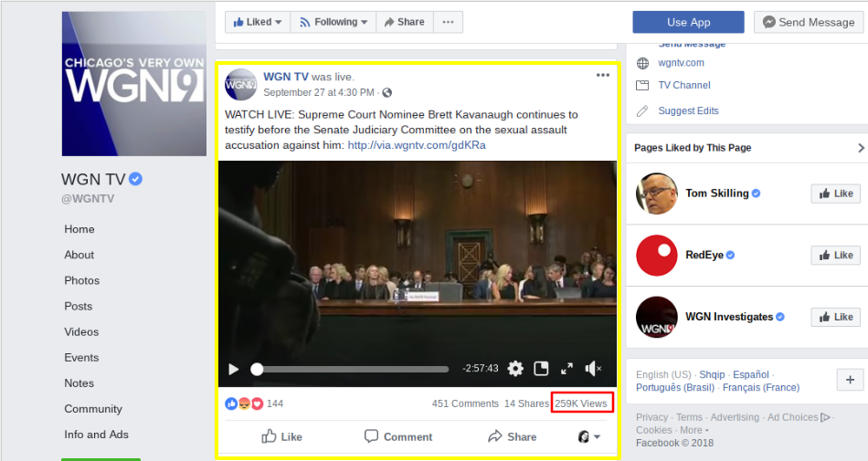The width and height of the screenshot is (868, 461).
Task: Click the TV Channel category link
Action: coord(684,85)
